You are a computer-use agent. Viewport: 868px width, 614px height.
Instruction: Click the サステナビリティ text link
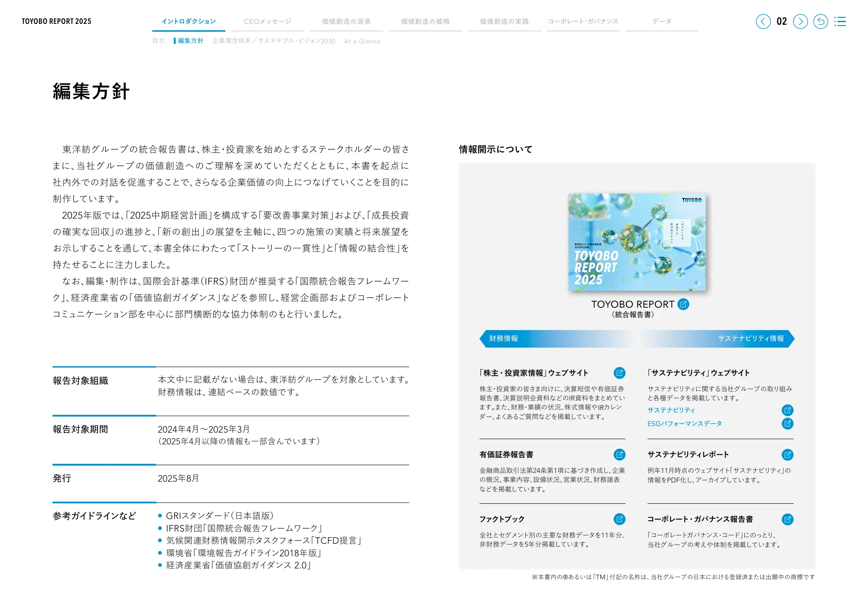671,410
